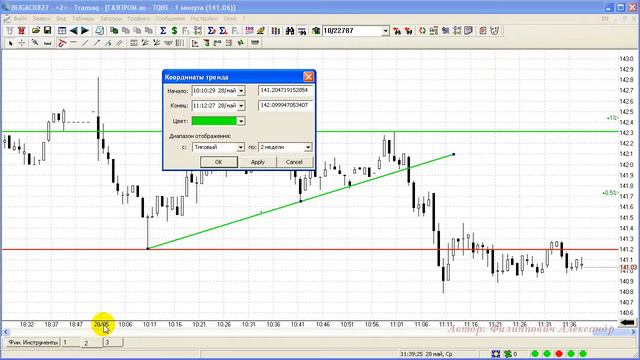
Task: Select the vertical lines grid tool
Action: pos(180,43)
